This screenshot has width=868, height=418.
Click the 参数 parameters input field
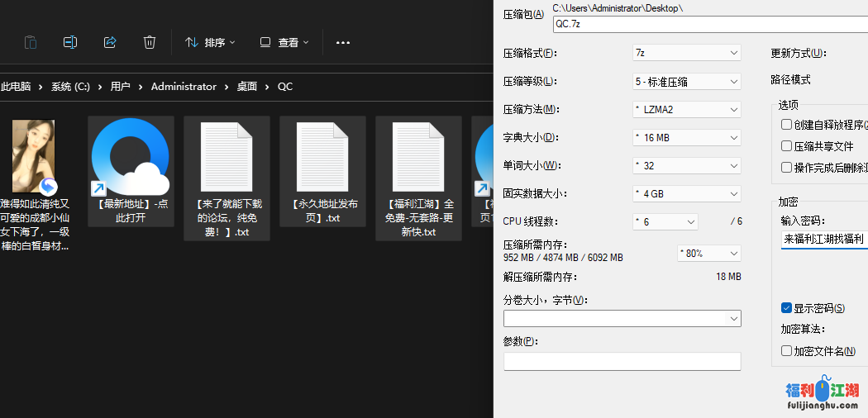click(x=622, y=361)
